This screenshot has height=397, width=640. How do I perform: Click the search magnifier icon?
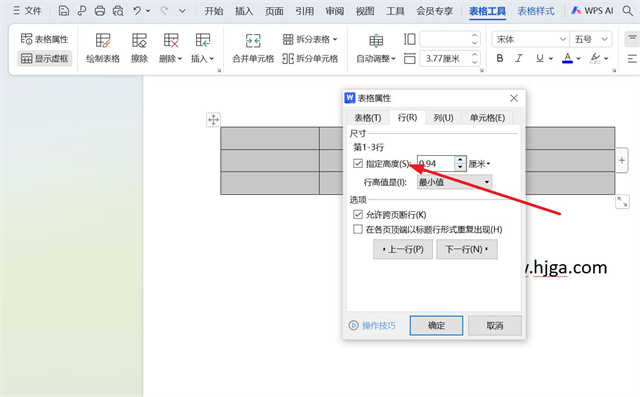coord(628,11)
